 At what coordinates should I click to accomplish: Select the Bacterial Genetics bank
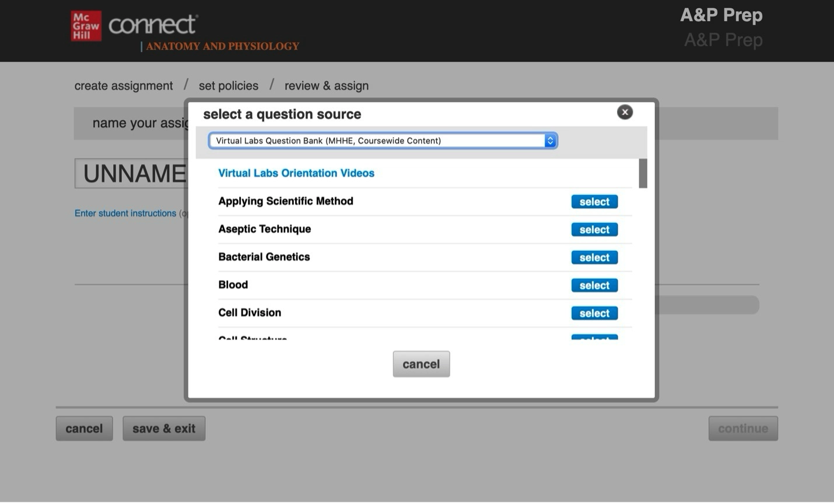[x=594, y=257]
